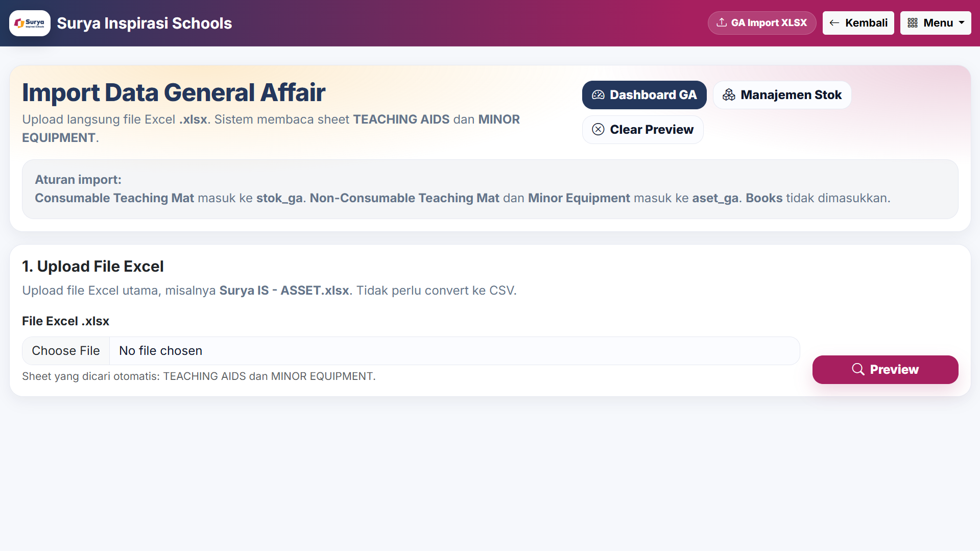Click the speedometer icon in Dashboard GA
Viewport: 980px width, 551px height.
pos(598,95)
